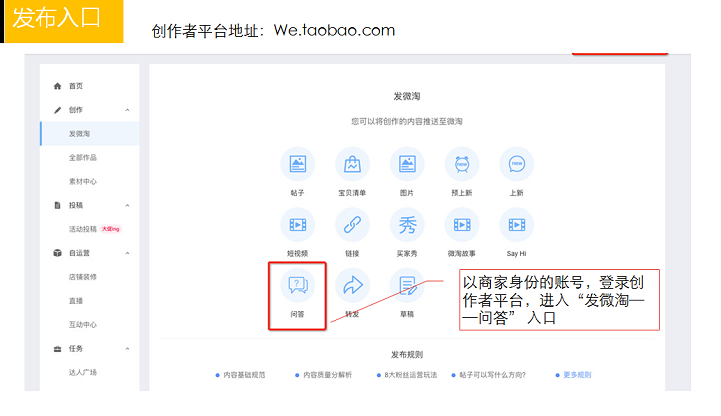Viewport: 721px width, 416px height.
Task: Click the 大促ing badge
Action: (111, 229)
